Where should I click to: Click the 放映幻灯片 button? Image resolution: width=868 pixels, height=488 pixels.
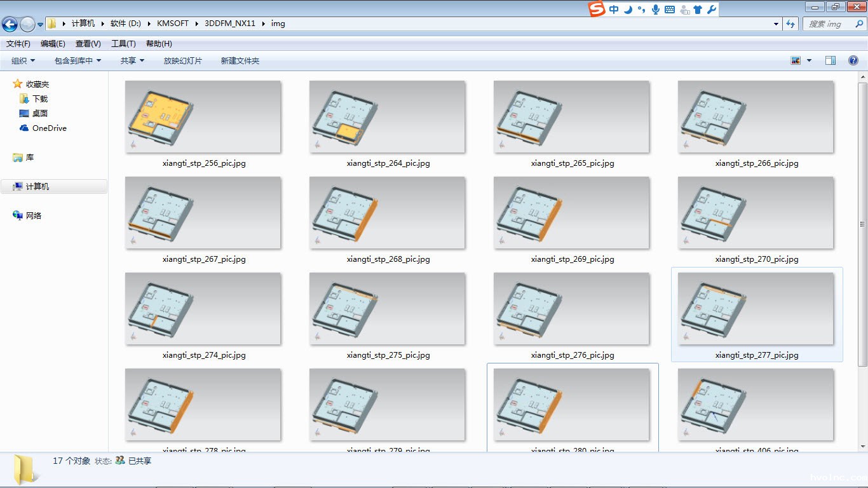(x=182, y=61)
